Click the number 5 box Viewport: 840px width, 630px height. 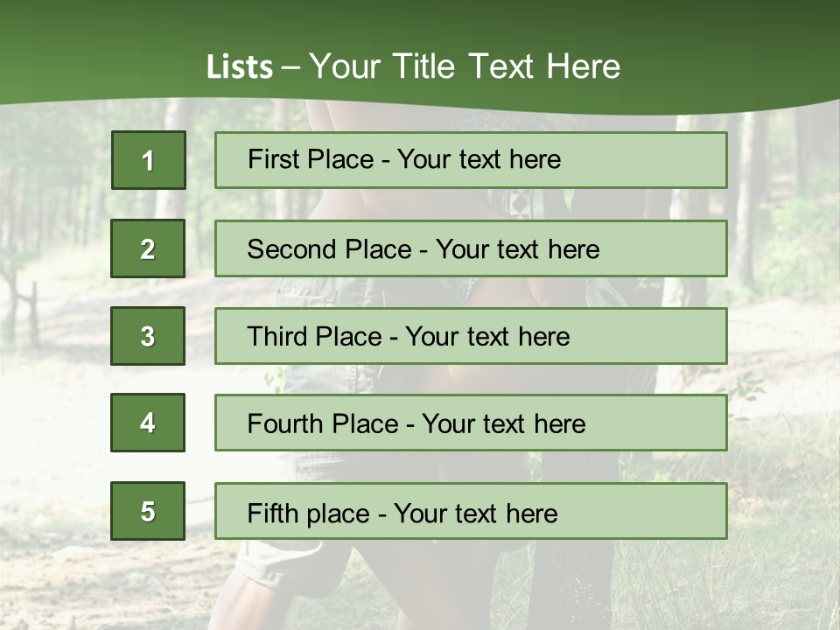148,511
